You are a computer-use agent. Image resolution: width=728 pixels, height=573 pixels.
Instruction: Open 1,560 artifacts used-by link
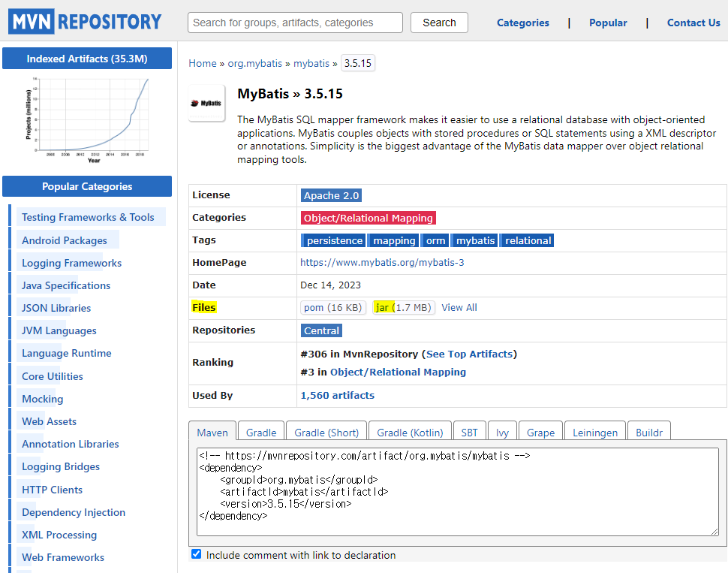coord(337,396)
